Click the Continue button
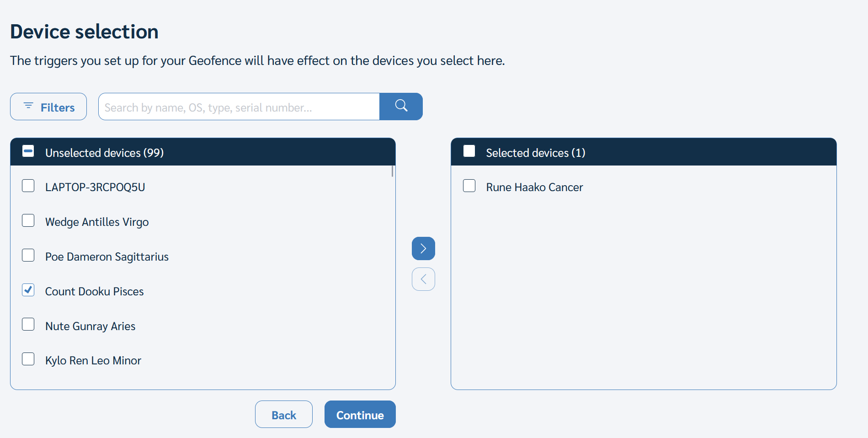 pyautogui.click(x=360, y=414)
